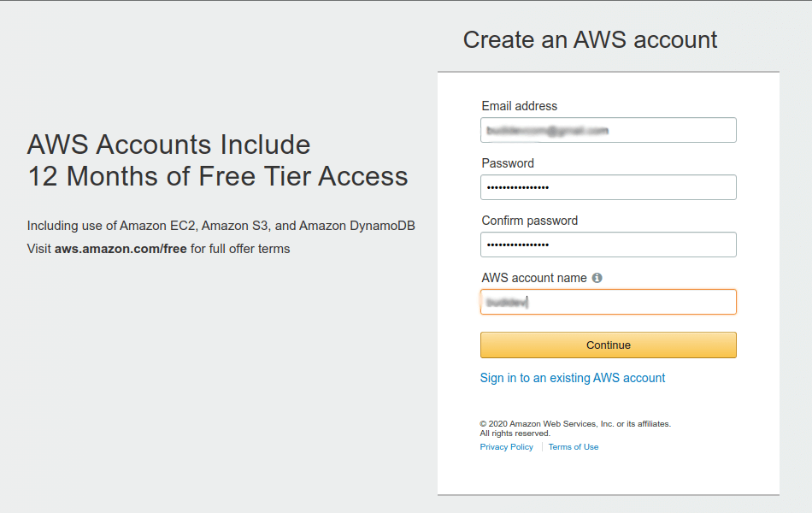Focus the Email address input field
The width and height of the screenshot is (812, 513).
pos(608,130)
